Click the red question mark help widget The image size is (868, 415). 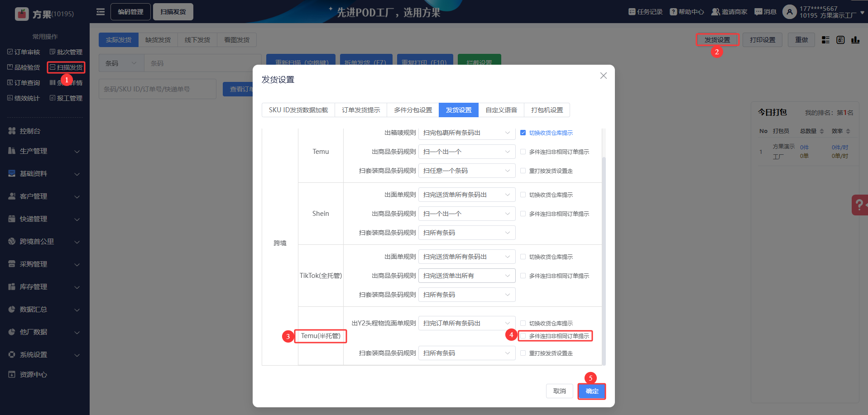pyautogui.click(x=859, y=205)
